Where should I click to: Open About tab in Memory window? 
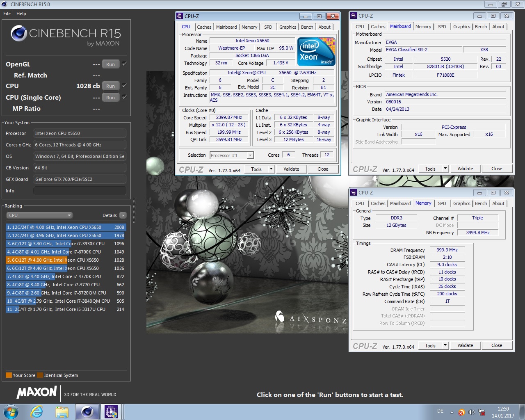[498, 203]
